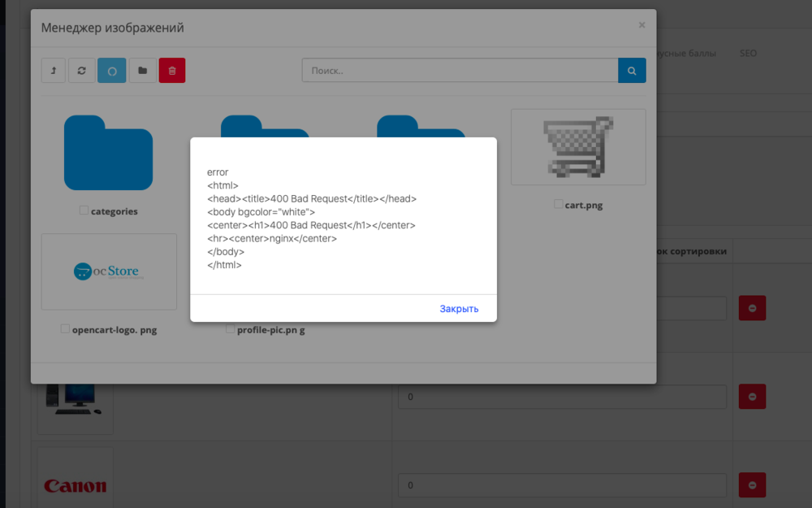Check the opencart-logo.png checkbox
812x508 pixels.
click(65, 329)
